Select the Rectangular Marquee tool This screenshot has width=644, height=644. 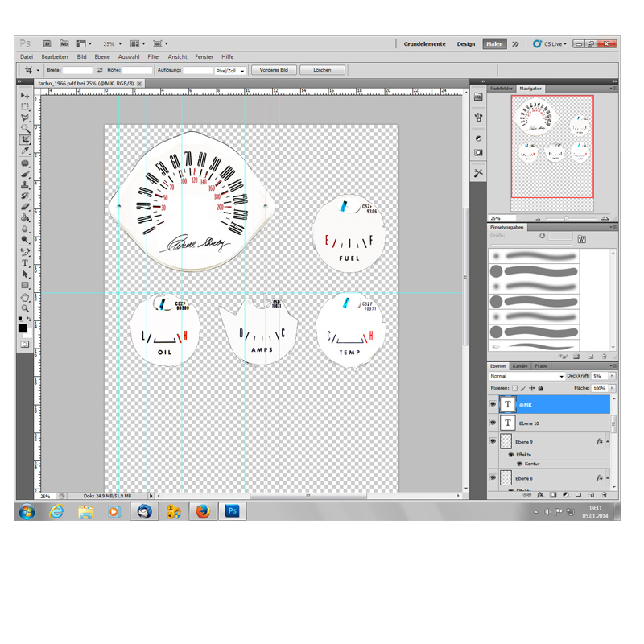(25, 107)
